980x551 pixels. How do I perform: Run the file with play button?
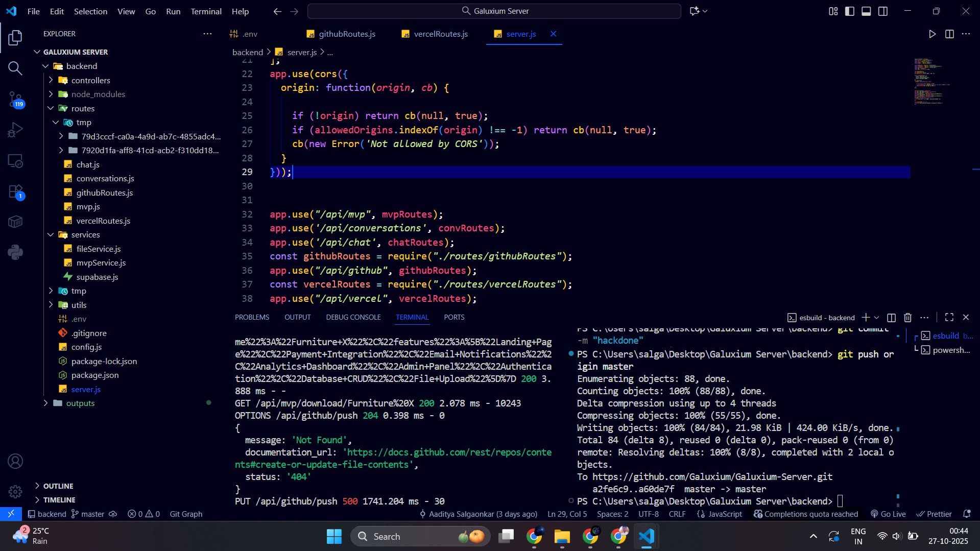[932, 34]
